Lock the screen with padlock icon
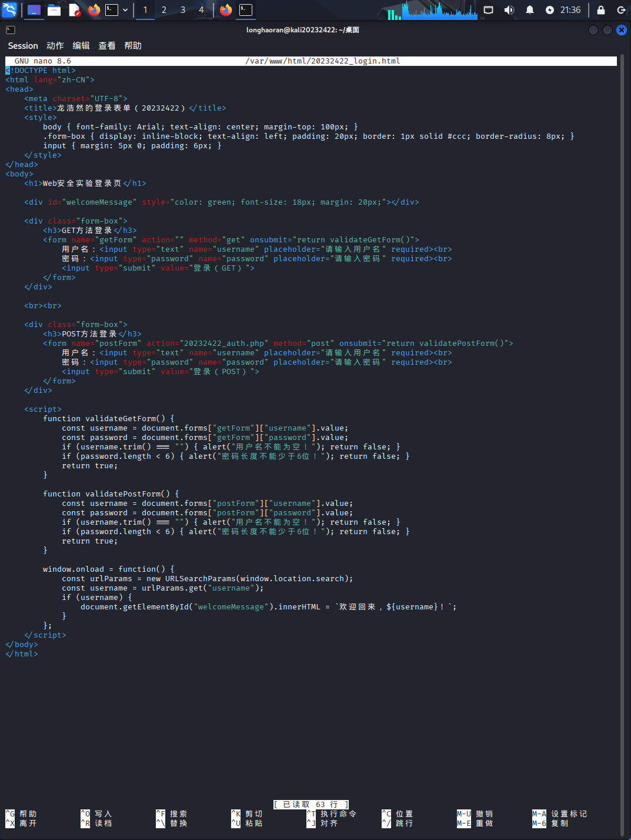The width and height of the screenshot is (631, 840). click(600, 10)
